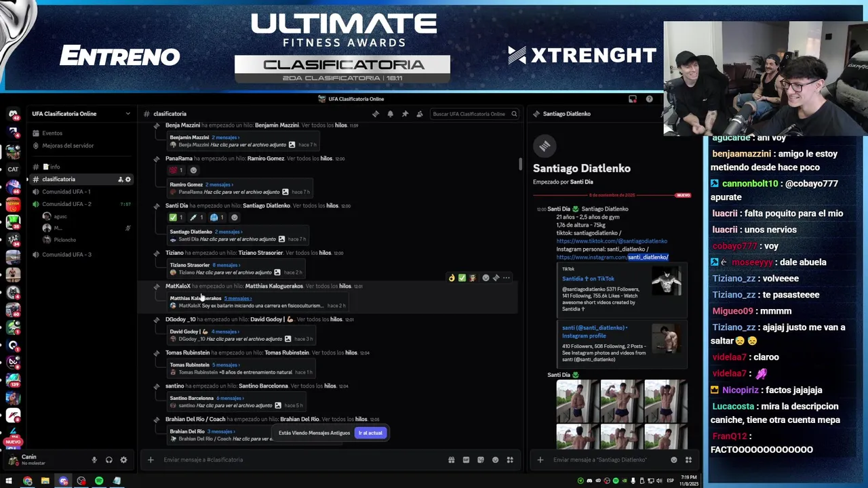The image size is (868, 488).
Task: Open the Threads icon in channel header
Action: coord(376,114)
